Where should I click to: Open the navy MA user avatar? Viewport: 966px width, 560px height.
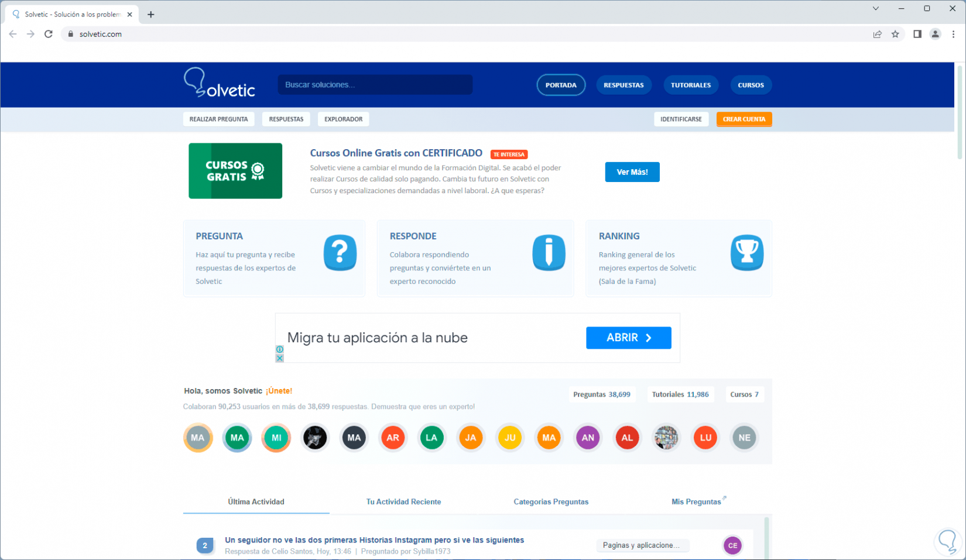pyautogui.click(x=354, y=438)
